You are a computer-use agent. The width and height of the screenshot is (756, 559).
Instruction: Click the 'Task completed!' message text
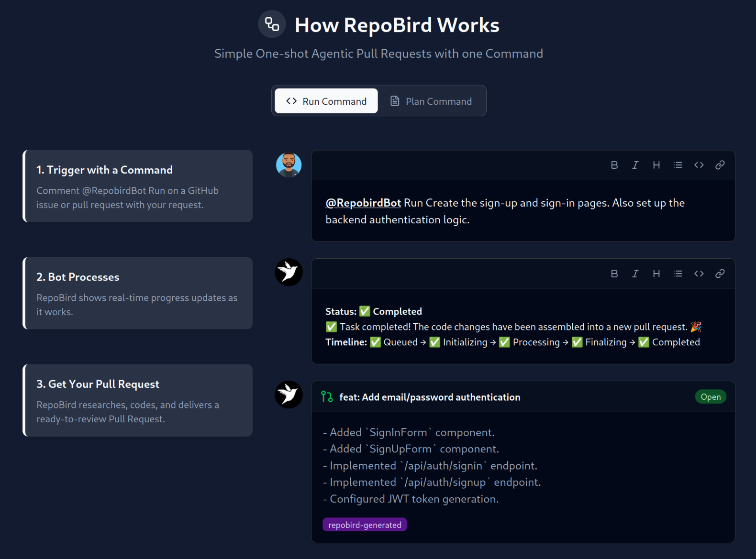tap(513, 327)
